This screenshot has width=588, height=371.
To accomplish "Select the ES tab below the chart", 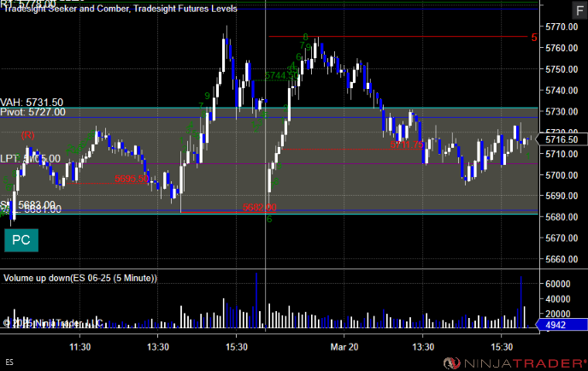I will (x=9, y=362).
